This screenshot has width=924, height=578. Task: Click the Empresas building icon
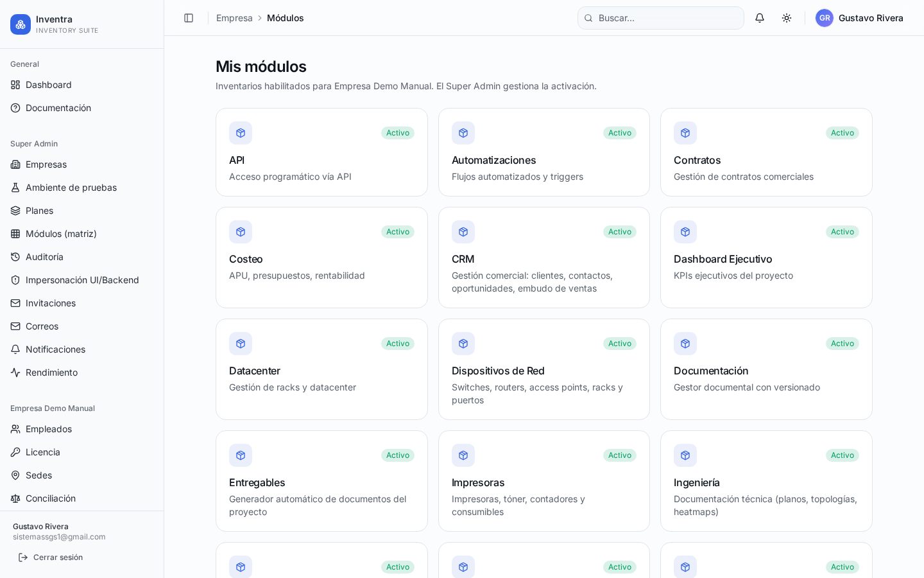pos(15,164)
